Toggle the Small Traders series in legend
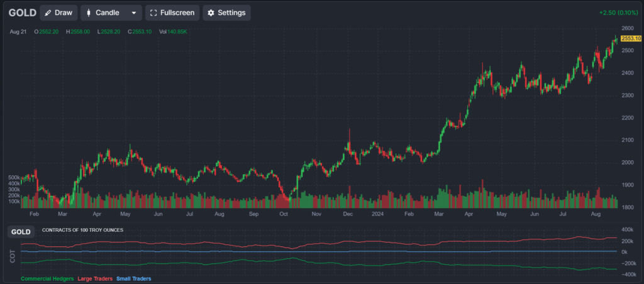Viewport: 644px width, 284px height. point(133,278)
